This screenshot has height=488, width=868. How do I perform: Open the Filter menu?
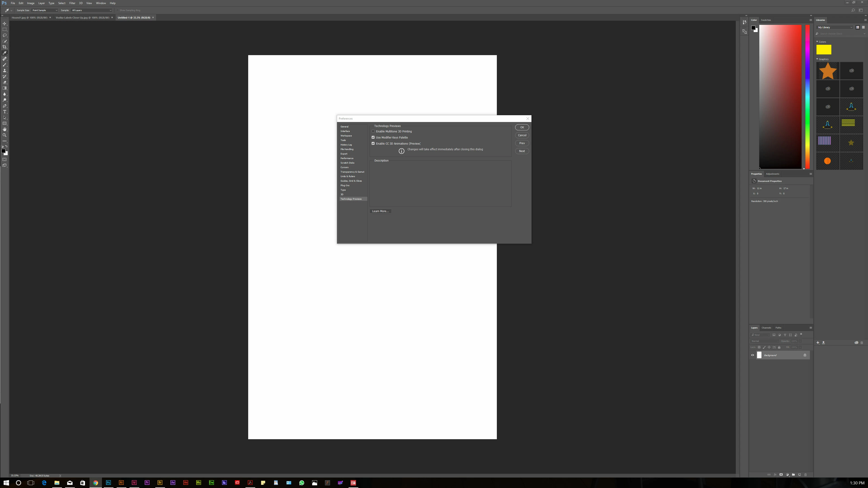coord(72,3)
